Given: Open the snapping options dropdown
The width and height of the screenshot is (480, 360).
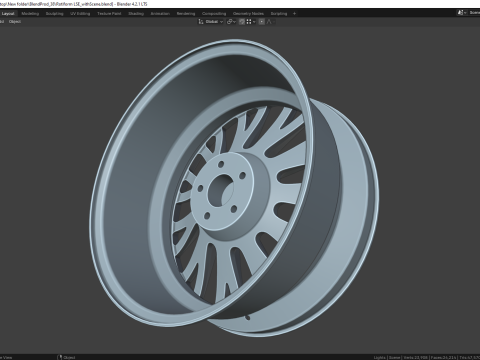Looking at the screenshot, I should [251, 22].
